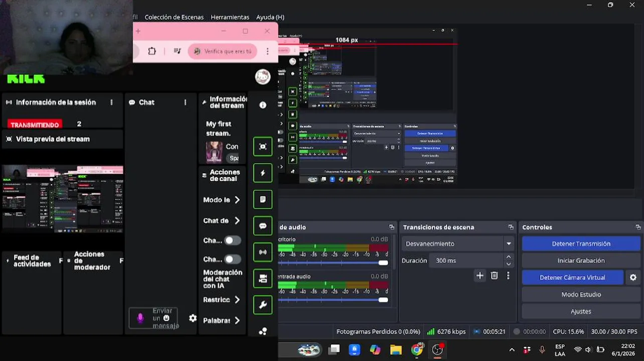Expand the "Modo le" option chevron
Screen dimensions: 644x361
pos(237,200)
